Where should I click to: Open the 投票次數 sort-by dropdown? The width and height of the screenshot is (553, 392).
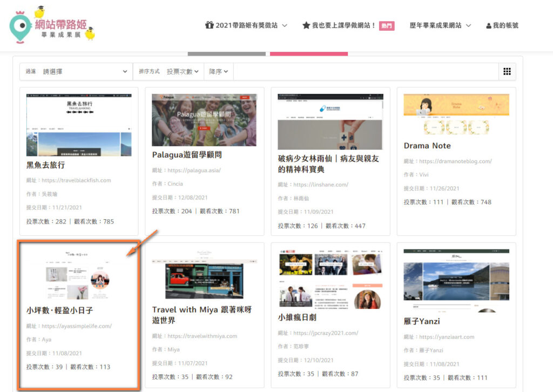point(183,71)
